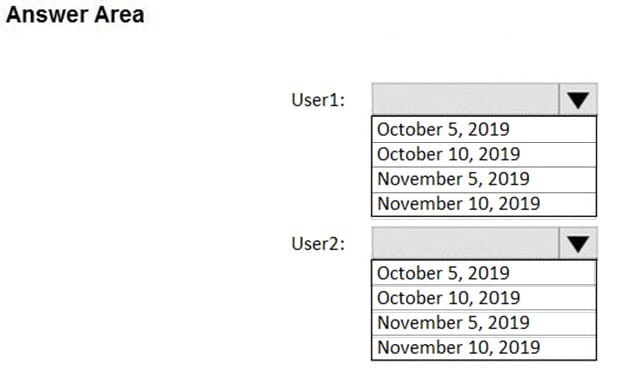The height and width of the screenshot is (389, 623).
Task: Open the User1 dropdown arrow
Action: click(578, 99)
